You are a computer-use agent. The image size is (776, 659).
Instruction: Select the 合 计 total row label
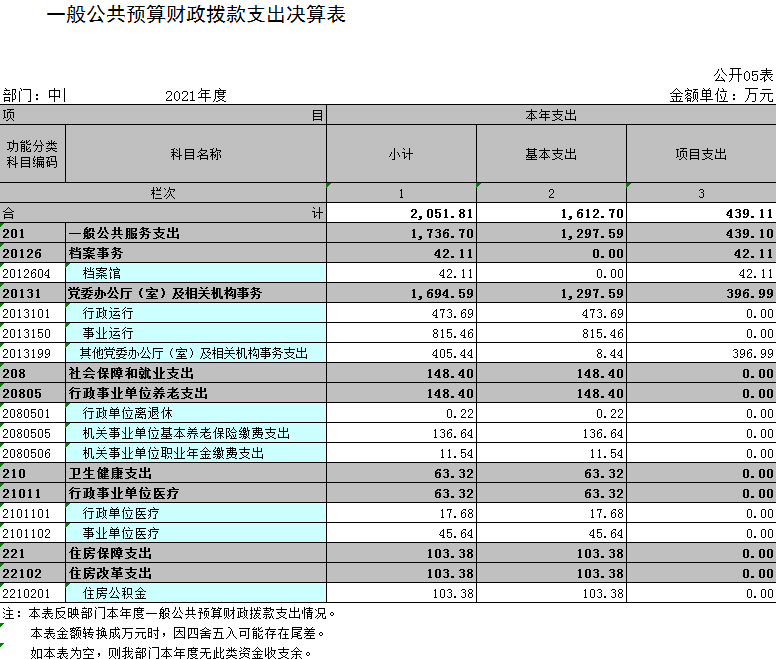point(163,213)
